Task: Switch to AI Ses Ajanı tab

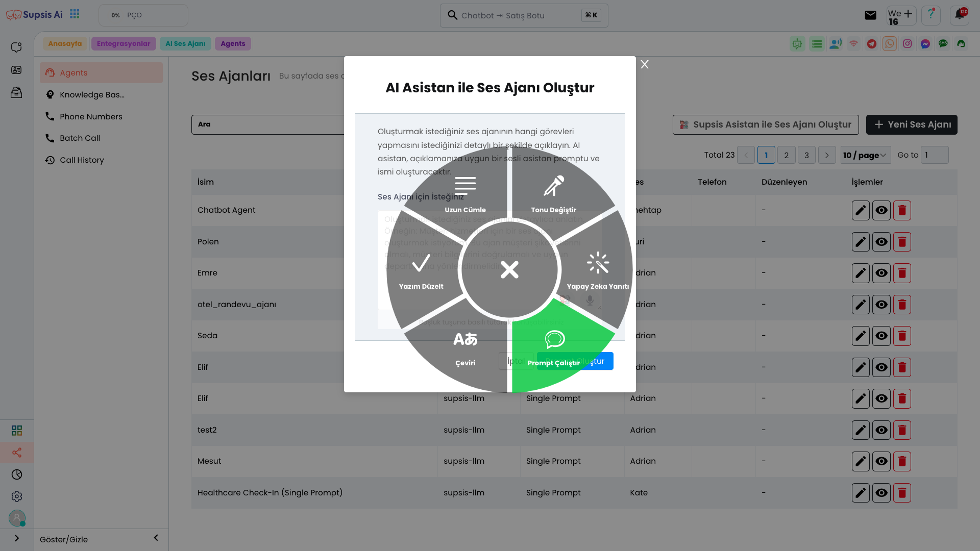Action: 185,44
